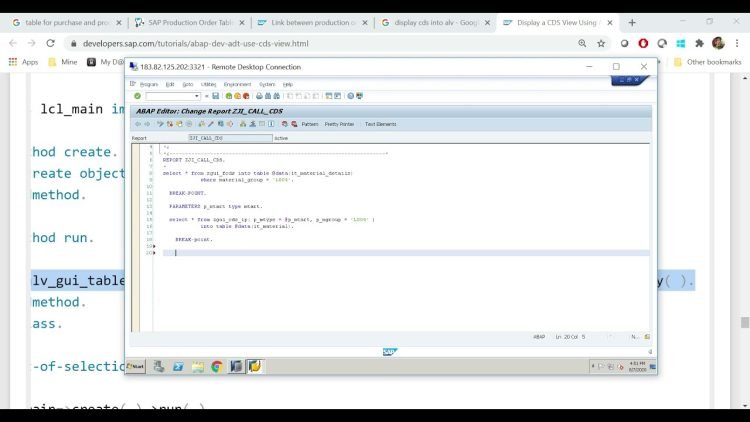Open the SAP command field dropdown
This screenshot has width=750, height=422.
pyautogui.click(x=197, y=96)
